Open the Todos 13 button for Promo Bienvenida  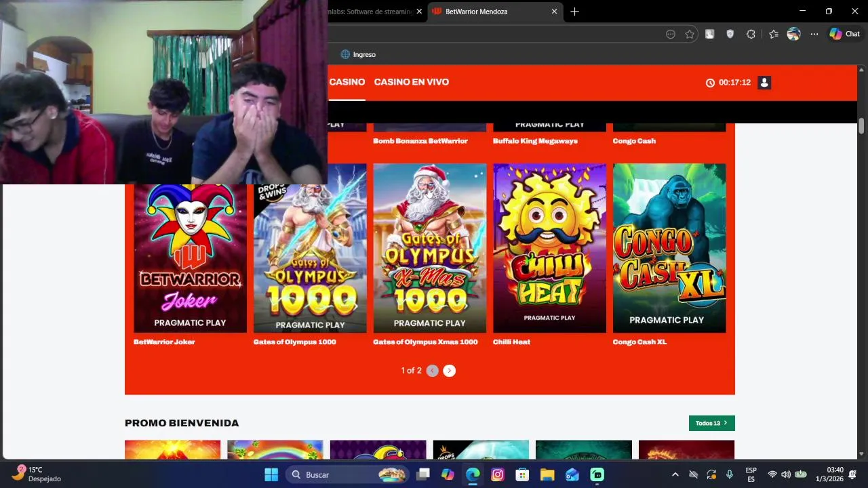tap(711, 424)
